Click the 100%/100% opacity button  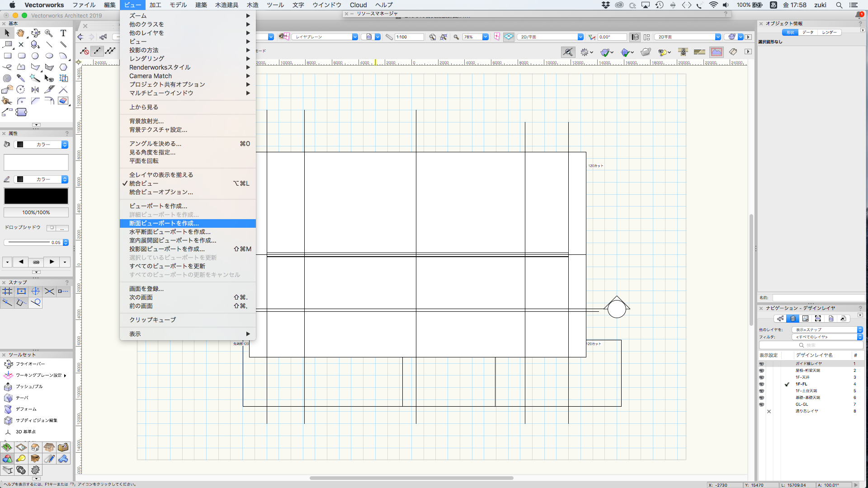click(36, 212)
